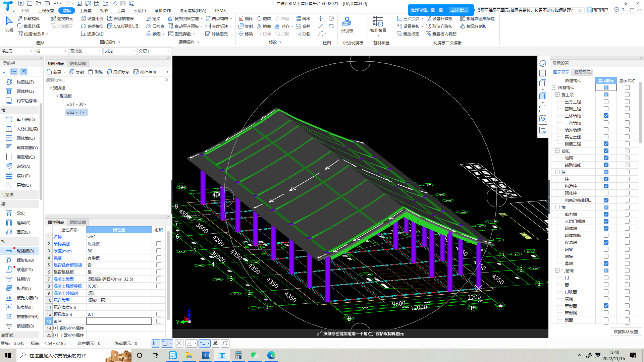Select the 选择 arrow tool

(x=9, y=24)
